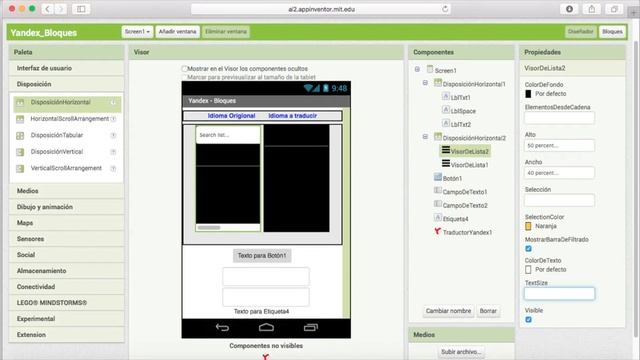The image size is (640, 360).
Task: Open Almacenamiento palette section
Action: tap(67, 271)
